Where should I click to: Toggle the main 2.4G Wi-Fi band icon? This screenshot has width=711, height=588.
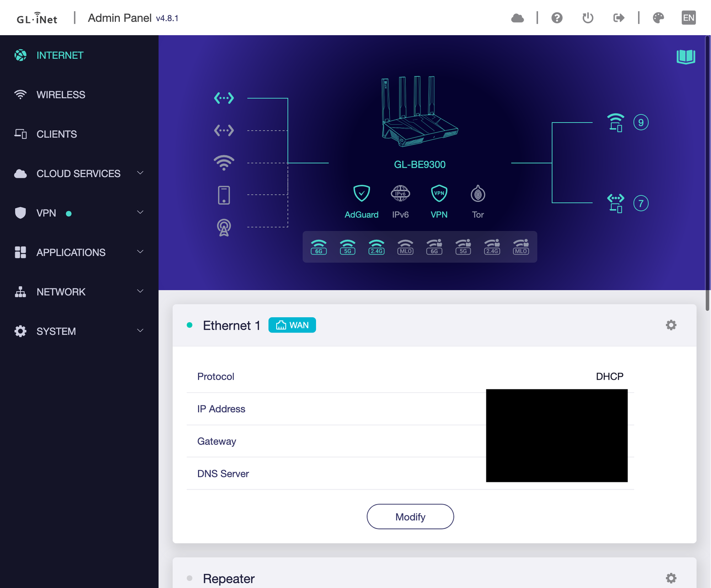[376, 247]
